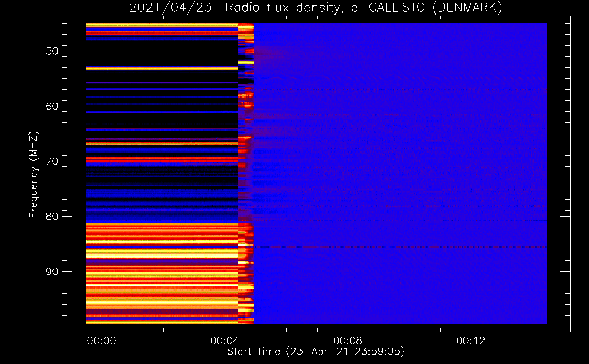
Task: Click the 00:12 time tick label
Action: [471, 341]
